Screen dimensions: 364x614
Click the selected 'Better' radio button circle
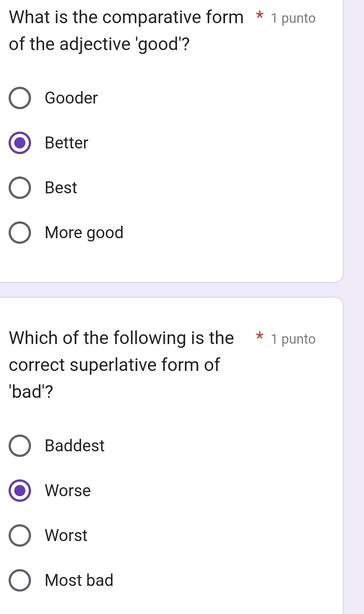point(20,143)
